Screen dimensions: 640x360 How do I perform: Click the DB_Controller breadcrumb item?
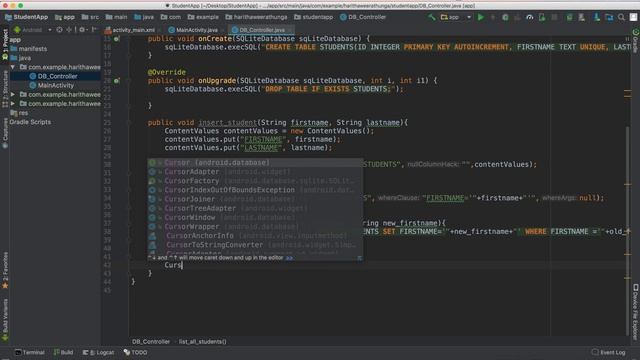(363, 17)
